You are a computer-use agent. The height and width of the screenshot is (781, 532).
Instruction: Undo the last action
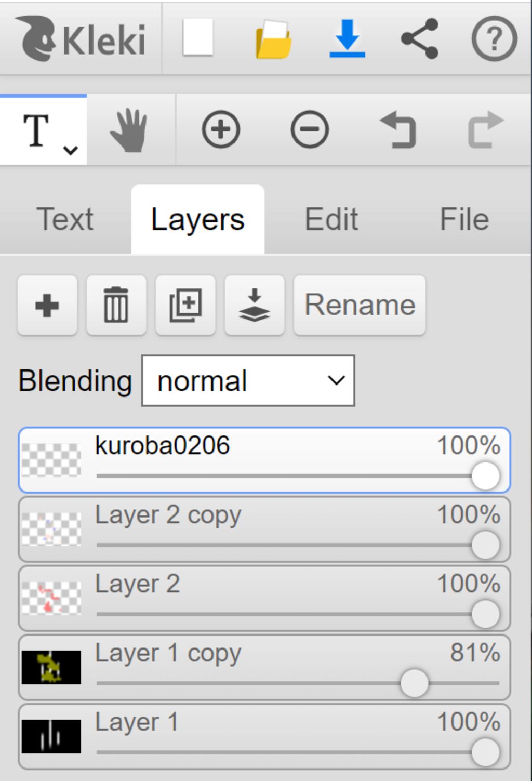pyautogui.click(x=398, y=129)
